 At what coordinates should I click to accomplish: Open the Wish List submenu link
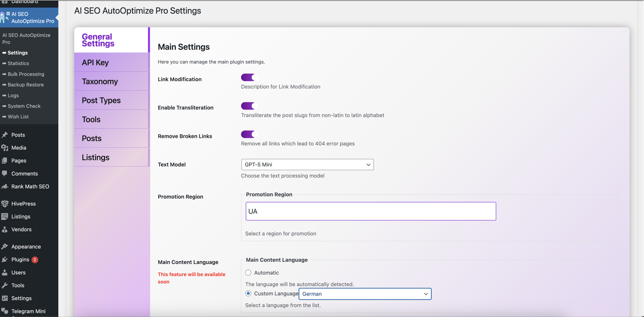pyautogui.click(x=18, y=117)
